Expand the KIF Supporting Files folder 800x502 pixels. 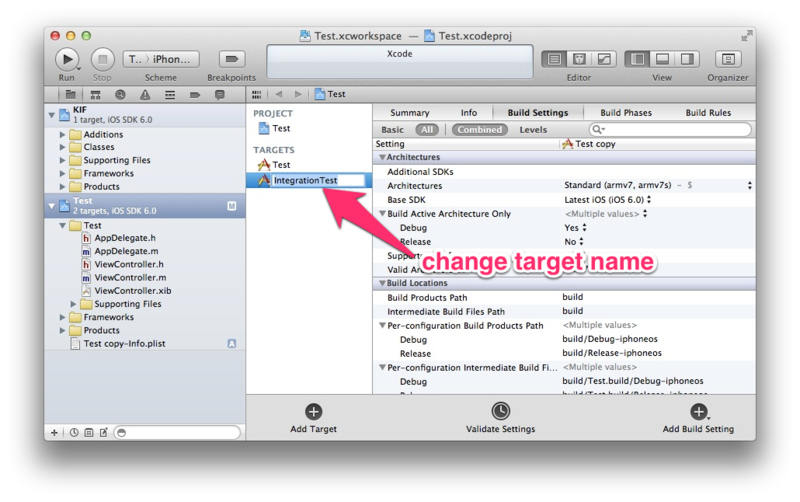pyautogui.click(x=62, y=161)
